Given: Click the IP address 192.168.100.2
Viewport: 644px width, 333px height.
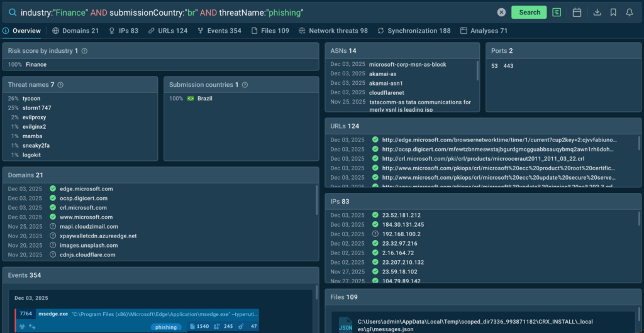Looking at the screenshot, I should click(x=402, y=234).
